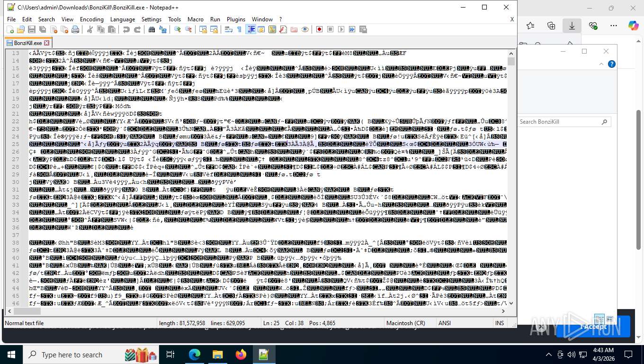Toggle the Word wrap toolbar button
This screenshot has width=644, height=364.
[228, 29]
